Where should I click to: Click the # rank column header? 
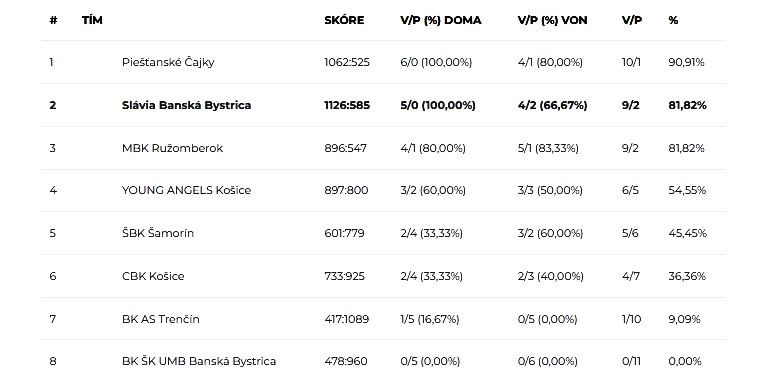point(53,20)
